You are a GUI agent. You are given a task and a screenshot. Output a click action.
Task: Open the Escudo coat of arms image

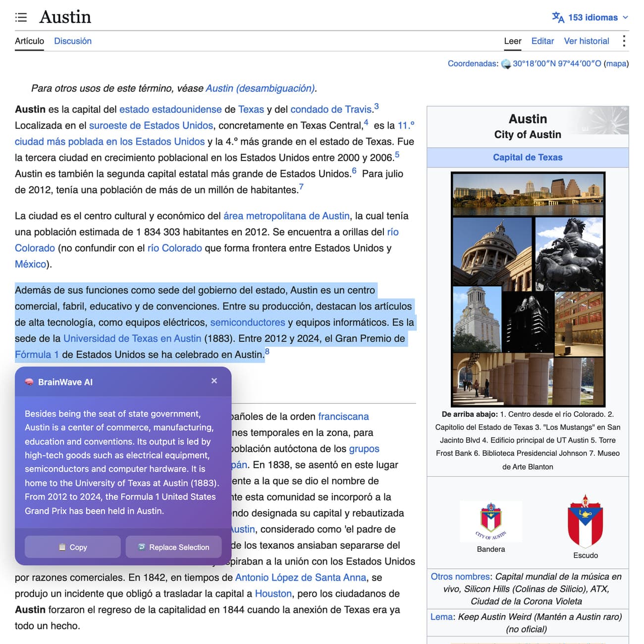586,520
